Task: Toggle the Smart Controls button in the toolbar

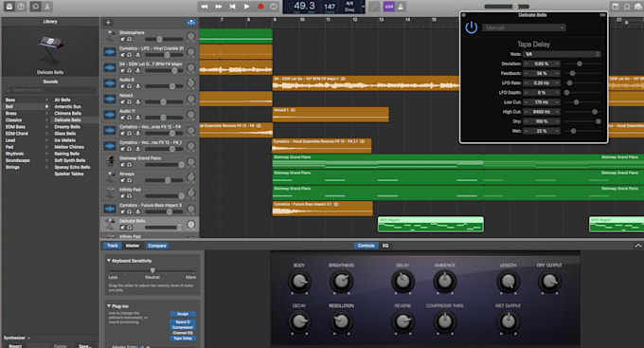Action: pyautogui.click(x=35, y=7)
